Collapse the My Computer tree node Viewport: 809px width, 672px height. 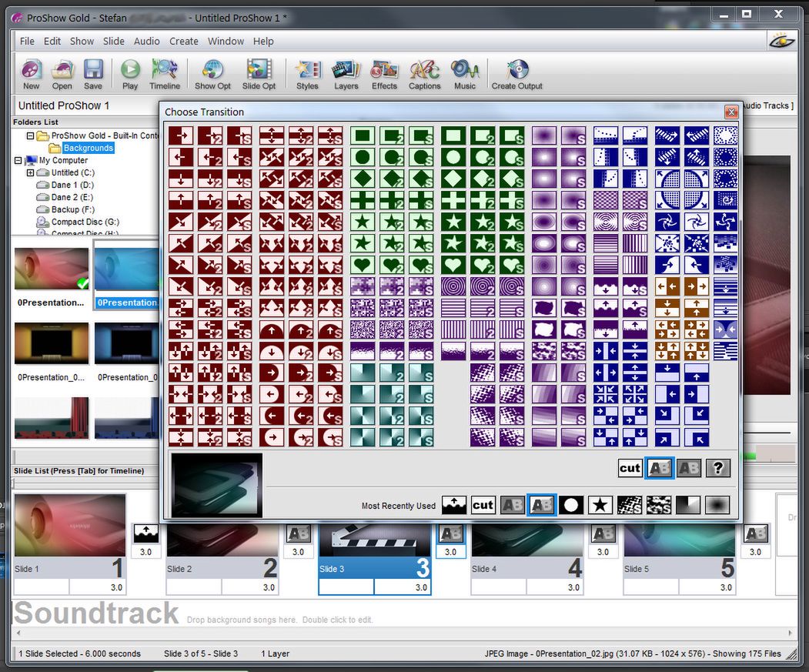coord(18,161)
